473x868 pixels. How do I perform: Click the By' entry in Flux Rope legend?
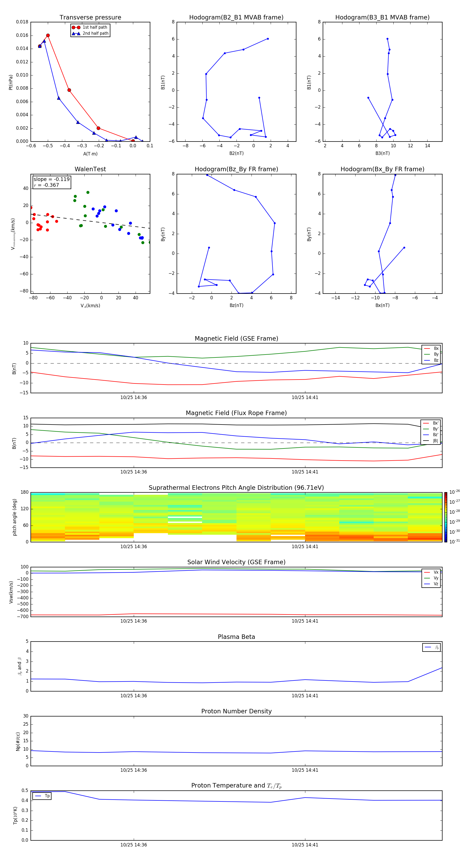pos(431,429)
